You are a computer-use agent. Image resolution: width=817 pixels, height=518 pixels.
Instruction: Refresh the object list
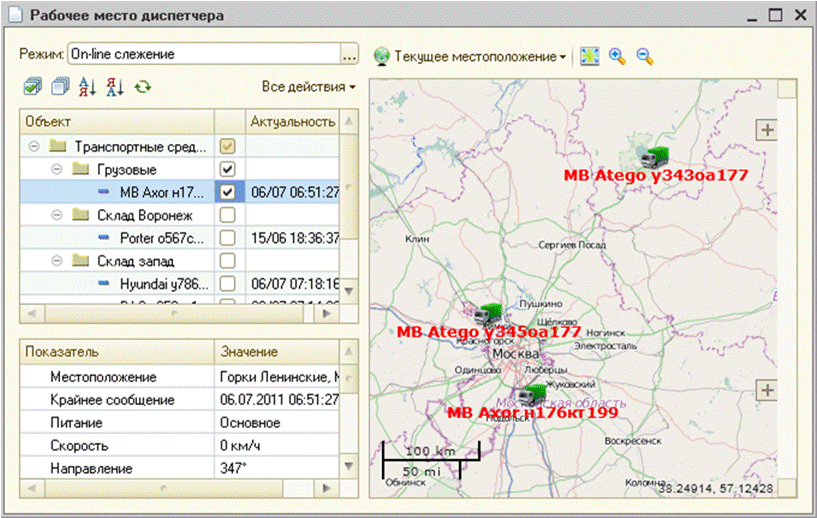click(x=143, y=88)
